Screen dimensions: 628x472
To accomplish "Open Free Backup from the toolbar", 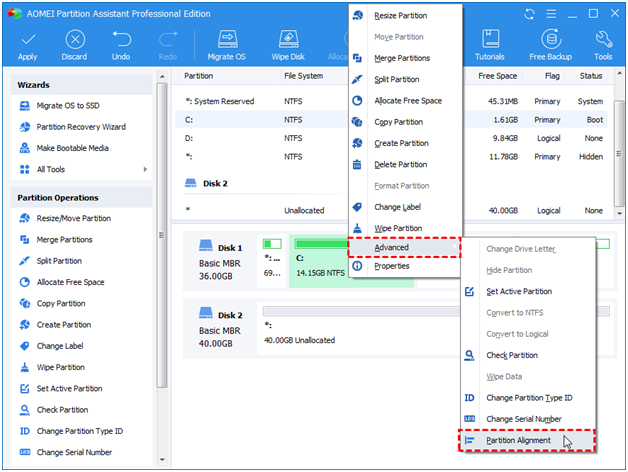I will click(x=551, y=45).
